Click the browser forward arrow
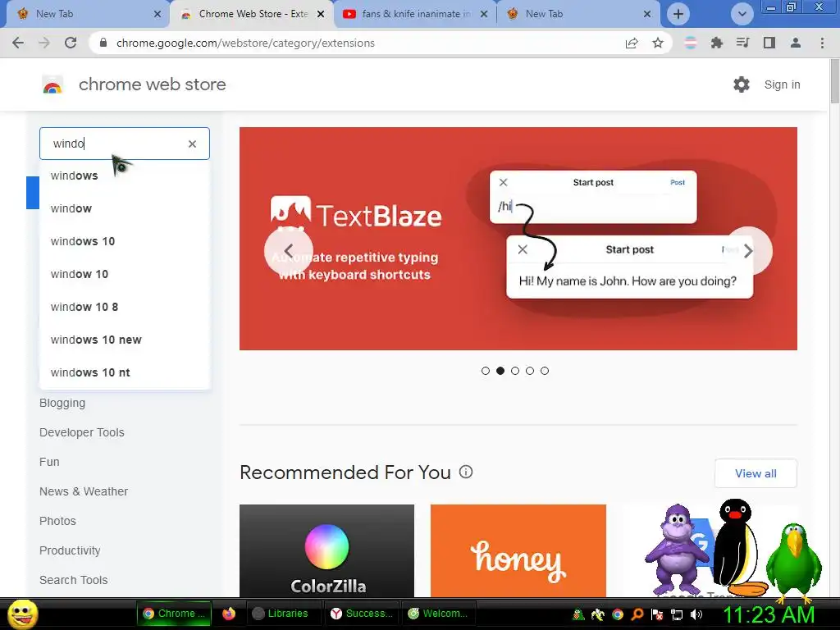 (x=44, y=43)
